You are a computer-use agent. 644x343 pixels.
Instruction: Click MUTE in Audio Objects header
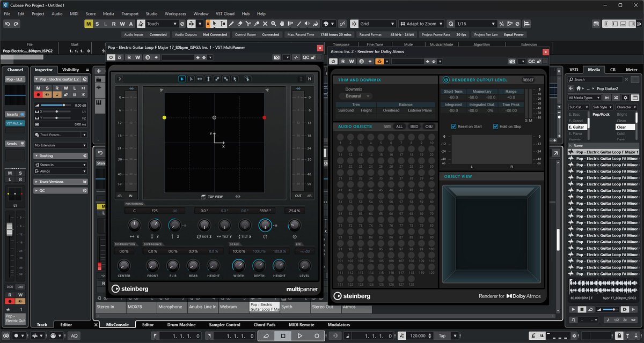coord(387,126)
